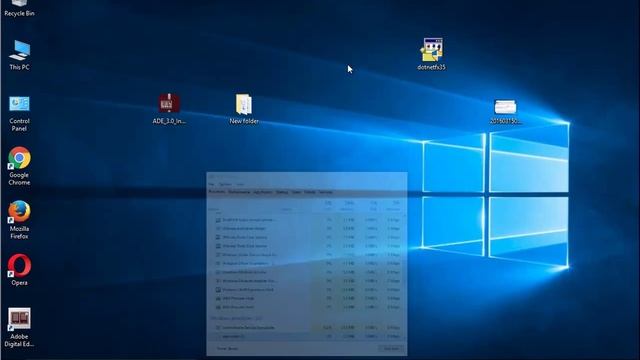Open Processes tab in faded Task Manager
This screenshot has height=360, width=640.
pos(217,192)
